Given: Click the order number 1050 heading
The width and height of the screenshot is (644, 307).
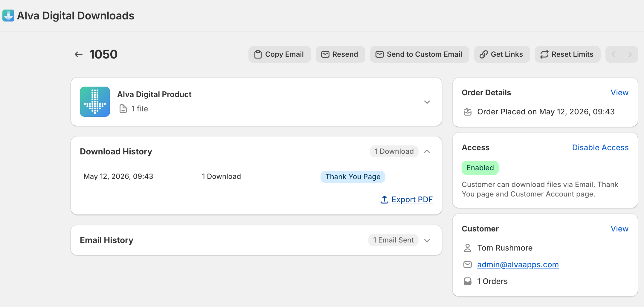Looking at the screenshot, I should tap(103, 54).
